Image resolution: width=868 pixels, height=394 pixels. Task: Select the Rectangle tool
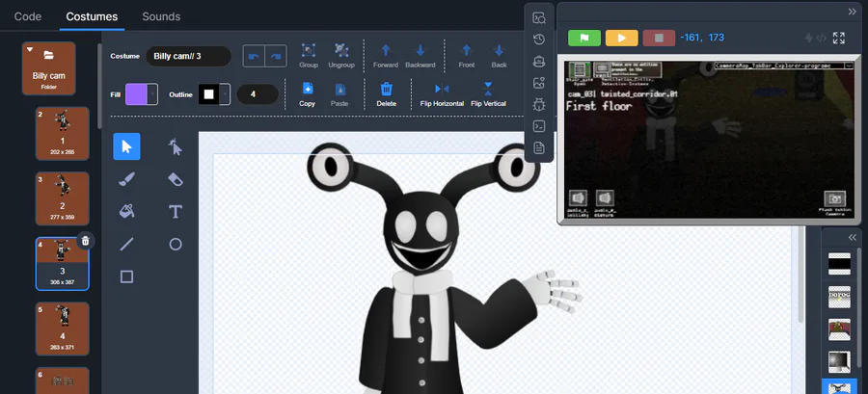coord(126,276)
